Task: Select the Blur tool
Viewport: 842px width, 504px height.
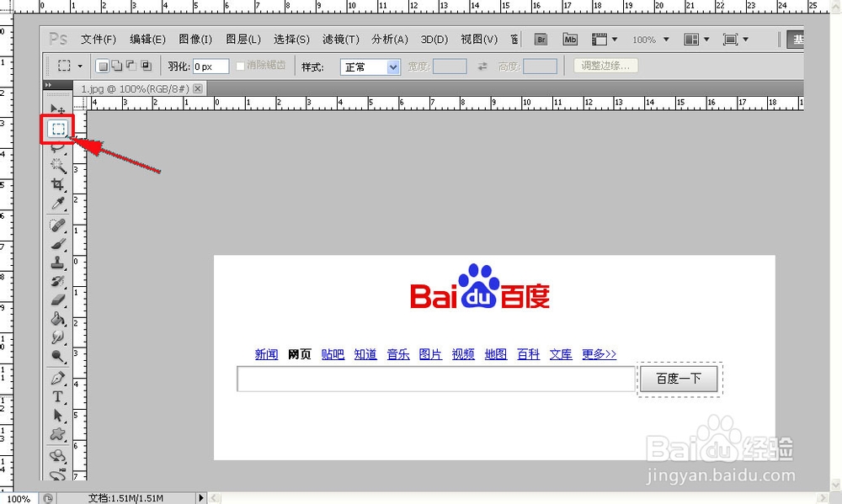Action: click(x=58, y=337)
